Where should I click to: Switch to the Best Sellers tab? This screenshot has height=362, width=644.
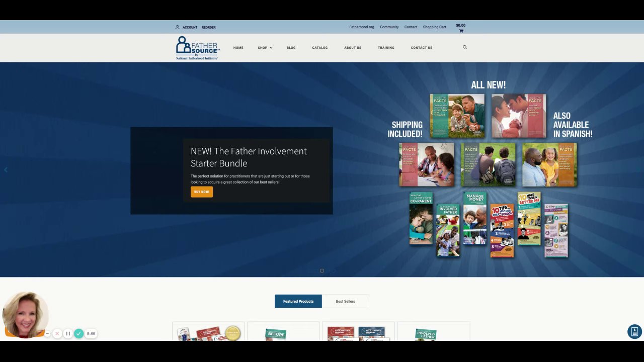click(x=346, y=301)
